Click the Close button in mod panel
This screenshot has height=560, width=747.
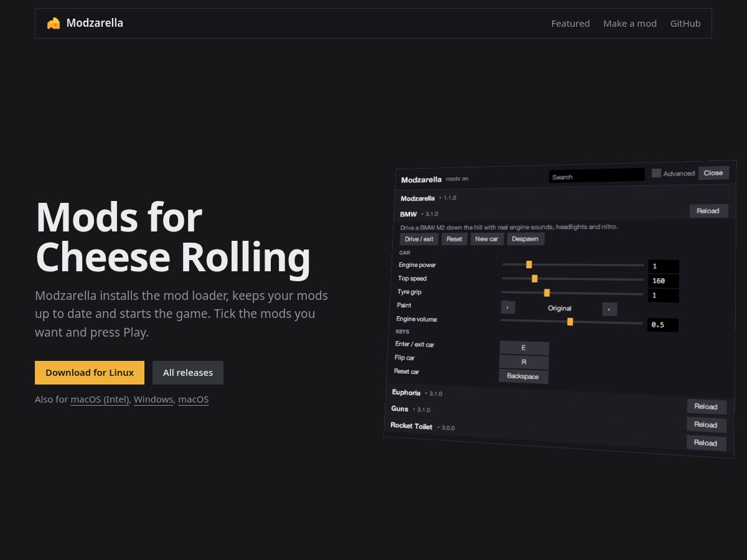pos(713,173)
